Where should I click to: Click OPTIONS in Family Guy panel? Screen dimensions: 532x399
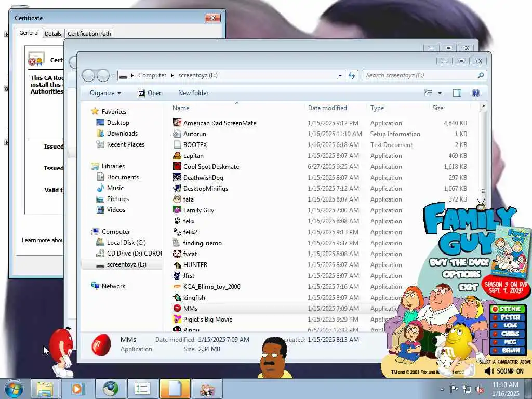pyautogui.click(x=461, y=274)
